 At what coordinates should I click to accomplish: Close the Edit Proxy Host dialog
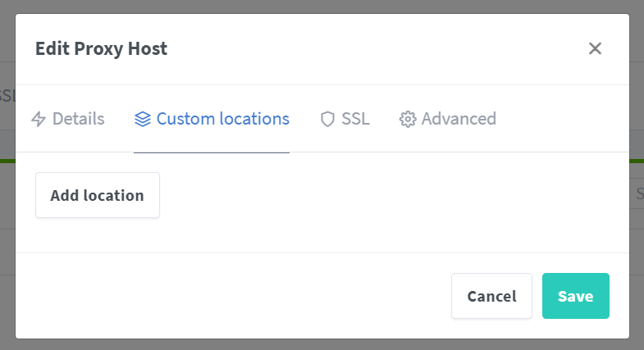(596, 48)
